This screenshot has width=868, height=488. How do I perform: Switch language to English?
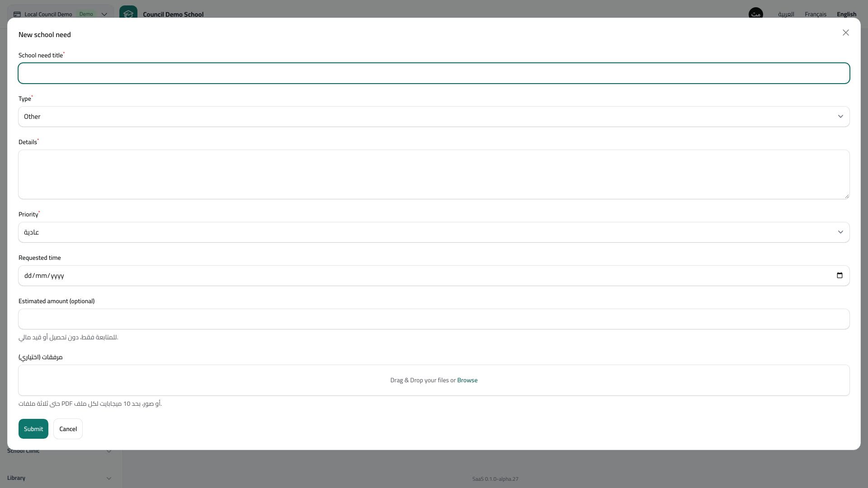coord(846,14)
